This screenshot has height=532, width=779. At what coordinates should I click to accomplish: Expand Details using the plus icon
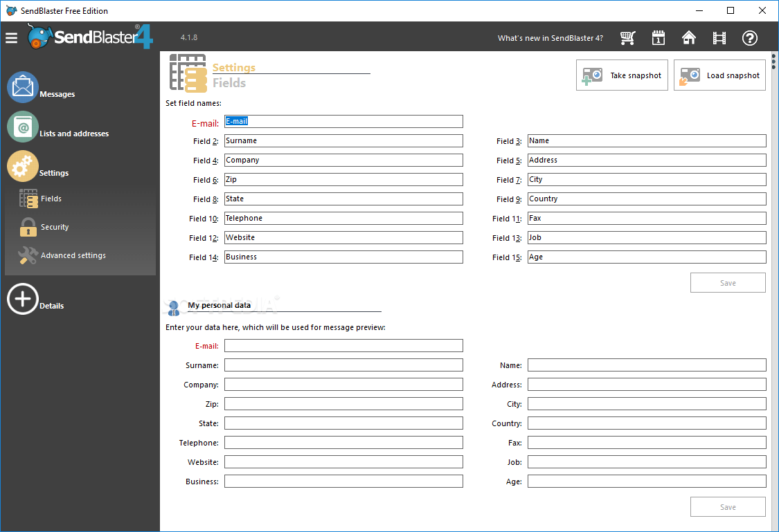point(23,299)
